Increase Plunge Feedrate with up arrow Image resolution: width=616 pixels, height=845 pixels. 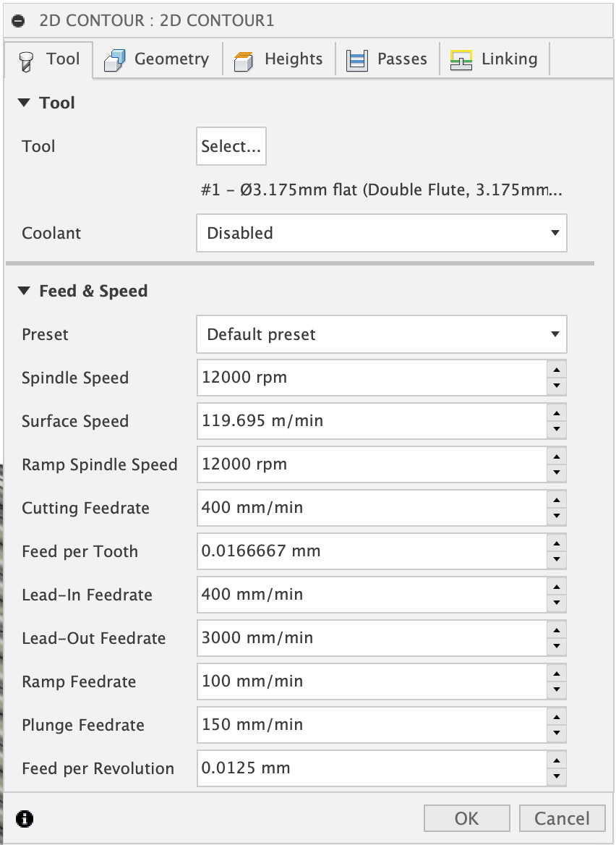pyautogui.click(x=556, y=718)
